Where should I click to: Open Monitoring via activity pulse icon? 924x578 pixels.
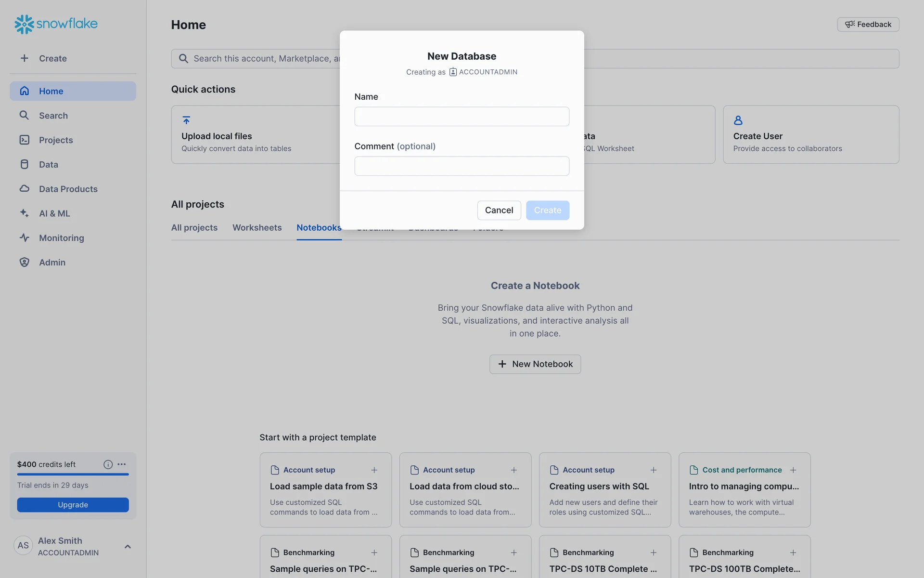[24, 237]
